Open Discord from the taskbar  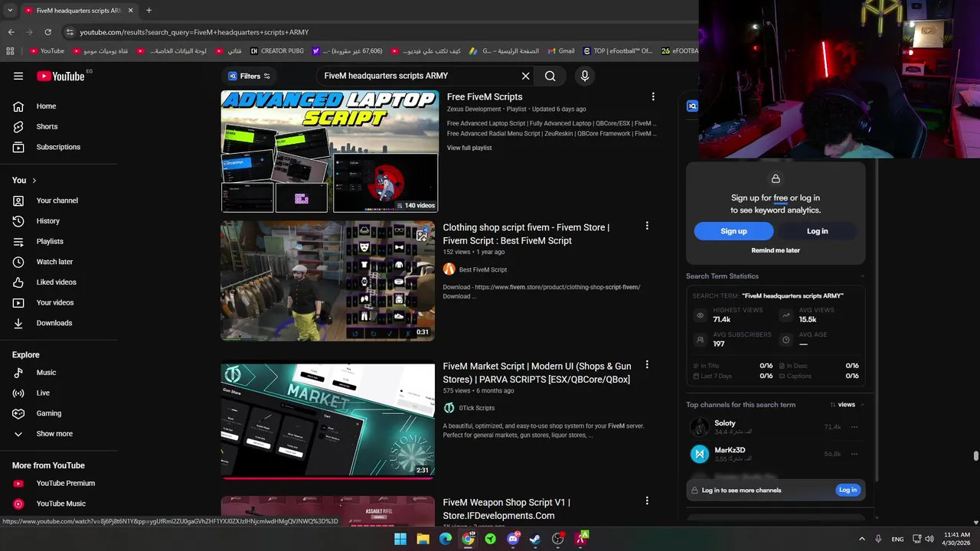[513, 539]
